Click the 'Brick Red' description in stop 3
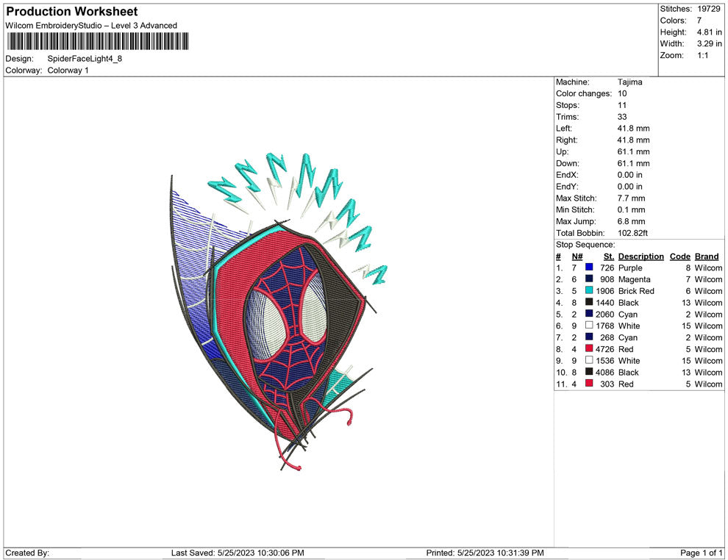 637,291
